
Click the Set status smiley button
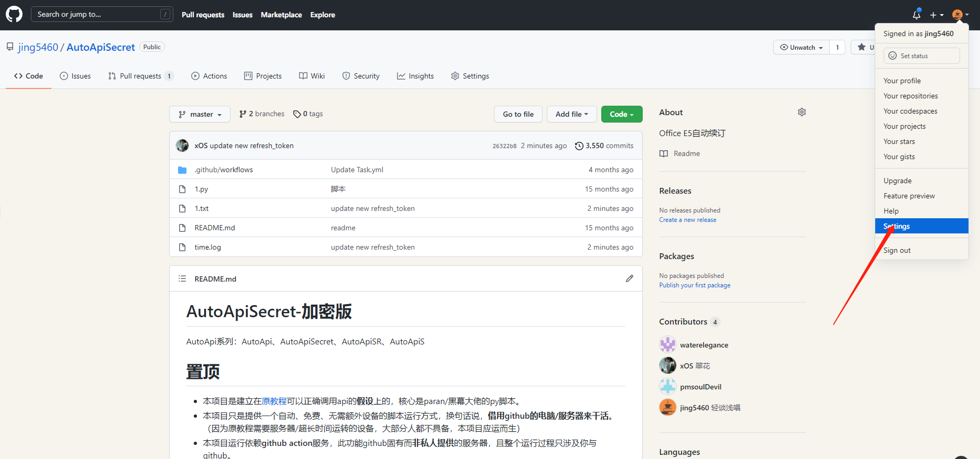(921, 55)
